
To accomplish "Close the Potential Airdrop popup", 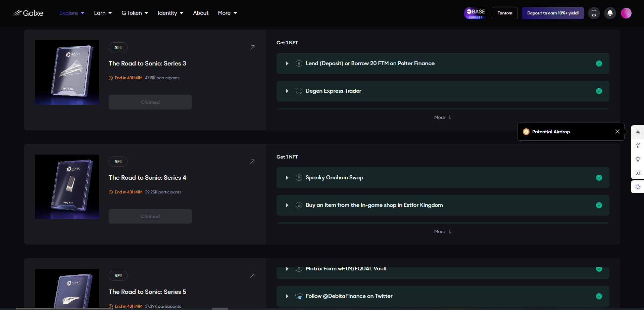I will pos(617,132).
